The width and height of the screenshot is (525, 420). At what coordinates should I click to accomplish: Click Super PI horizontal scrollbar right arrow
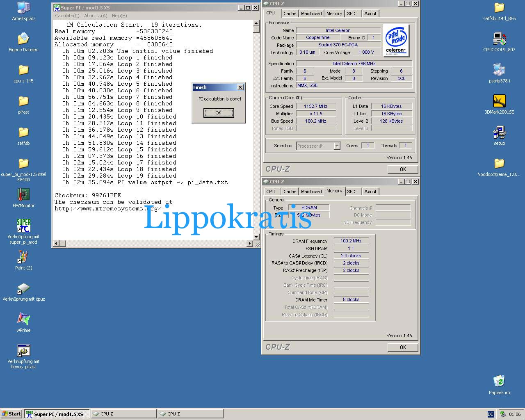coord(250,244)
